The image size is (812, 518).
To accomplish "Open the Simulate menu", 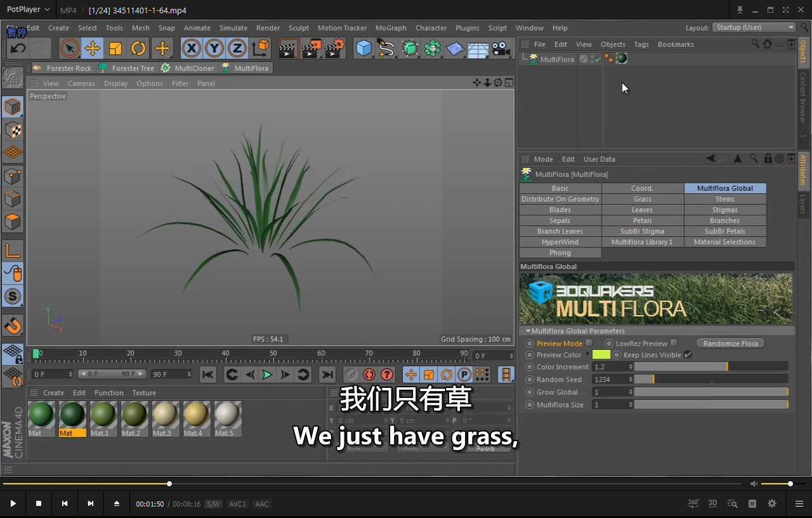I will click(x=233, y=28).
